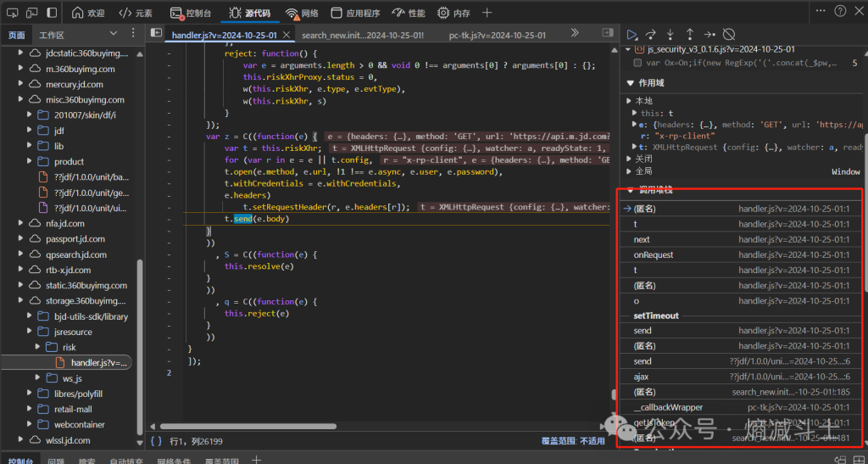Pretty-print code with the curly braces icon
The image size is (868, 464).
coord(156,440)
